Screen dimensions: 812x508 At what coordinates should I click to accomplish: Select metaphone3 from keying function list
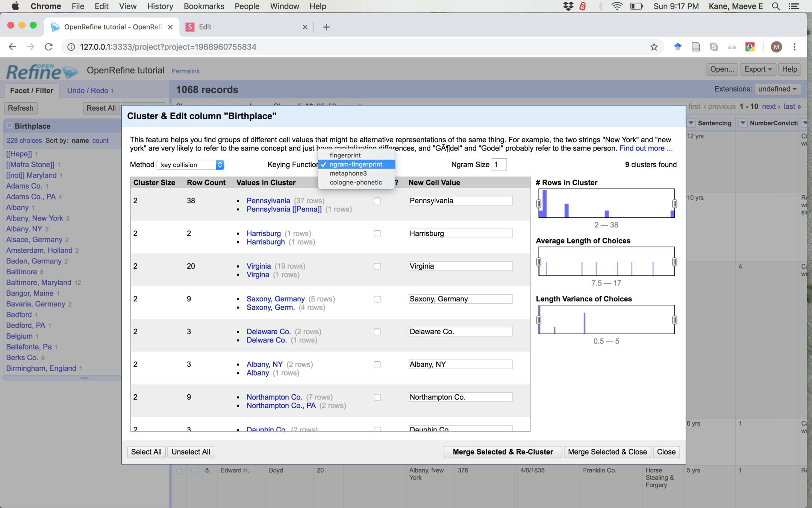348,173
